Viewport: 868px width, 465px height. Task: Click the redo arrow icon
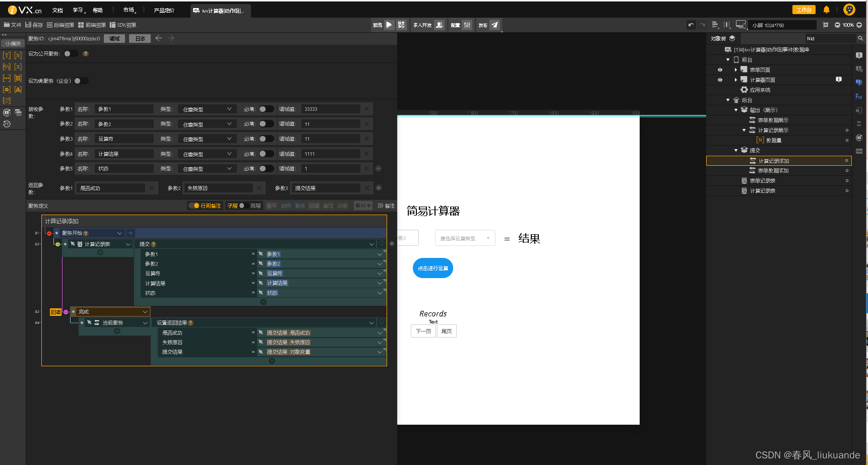[x=703, y=25]
